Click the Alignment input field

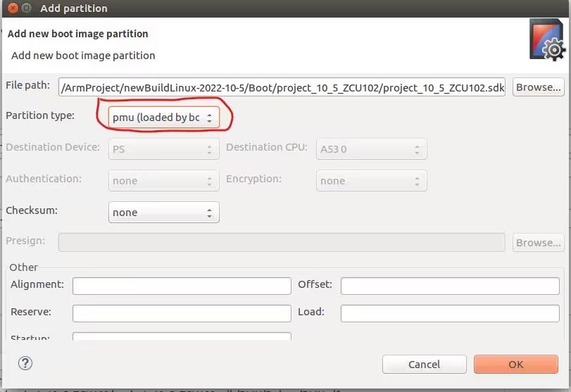click(182, 286)
